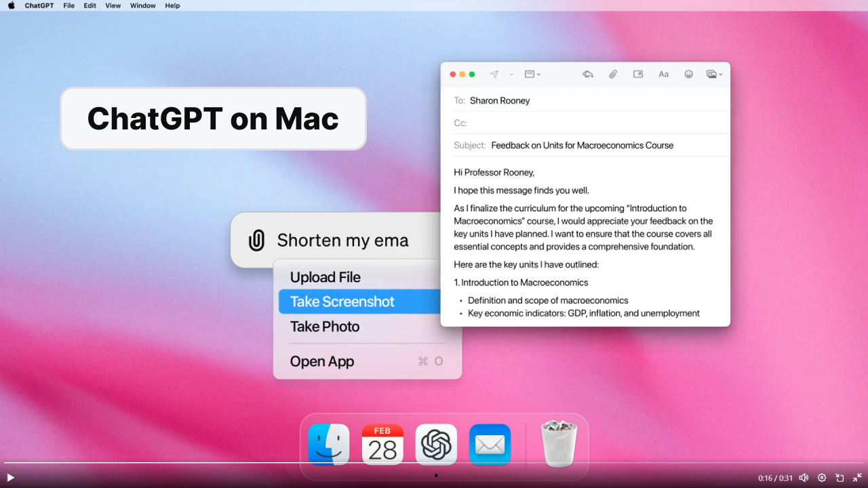Click the video progress bar
Image resolution: width=868 pixels, height=488 pixels.
[434, 463]
